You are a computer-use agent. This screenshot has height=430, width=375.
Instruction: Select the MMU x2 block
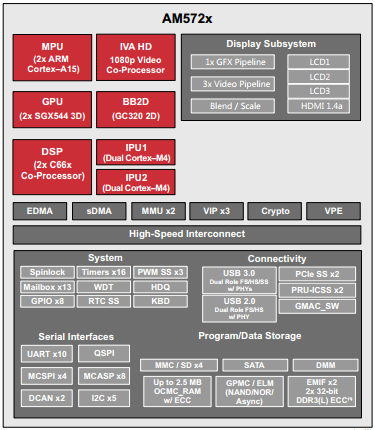click(158, 211)
